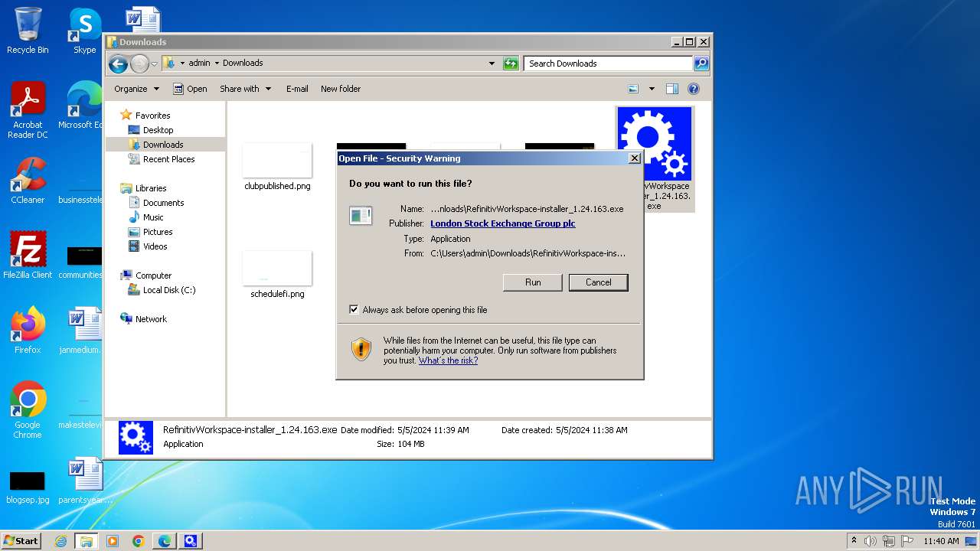Open parentsyear Word document on desktop

(x=84, y=481)
